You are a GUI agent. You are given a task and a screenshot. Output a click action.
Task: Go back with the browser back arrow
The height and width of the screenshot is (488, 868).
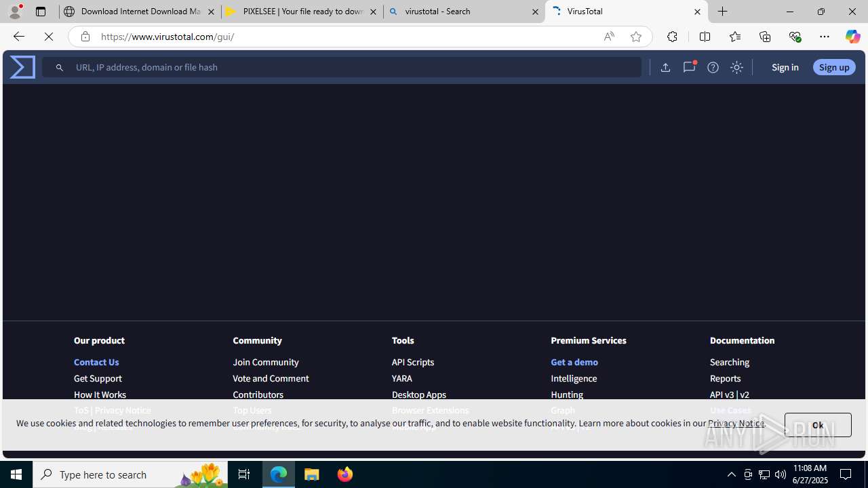[18, 37]
